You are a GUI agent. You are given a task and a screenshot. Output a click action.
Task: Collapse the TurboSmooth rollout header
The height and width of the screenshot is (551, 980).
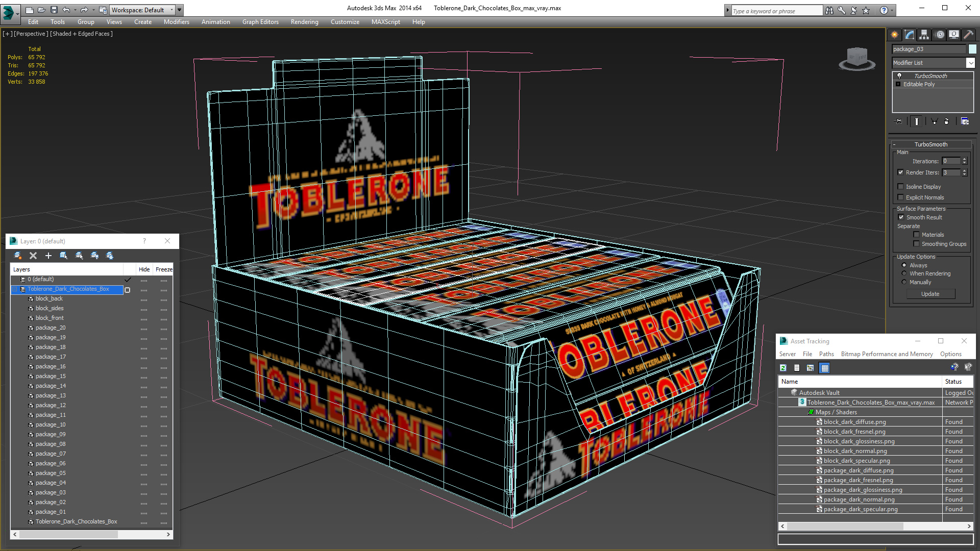coord(930,144)
